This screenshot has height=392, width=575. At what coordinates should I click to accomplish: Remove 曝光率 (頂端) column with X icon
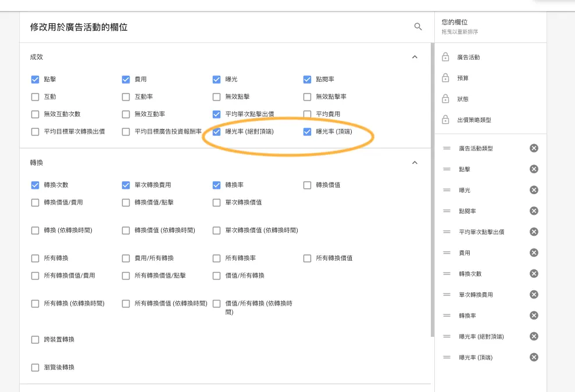tap(534, 357)
